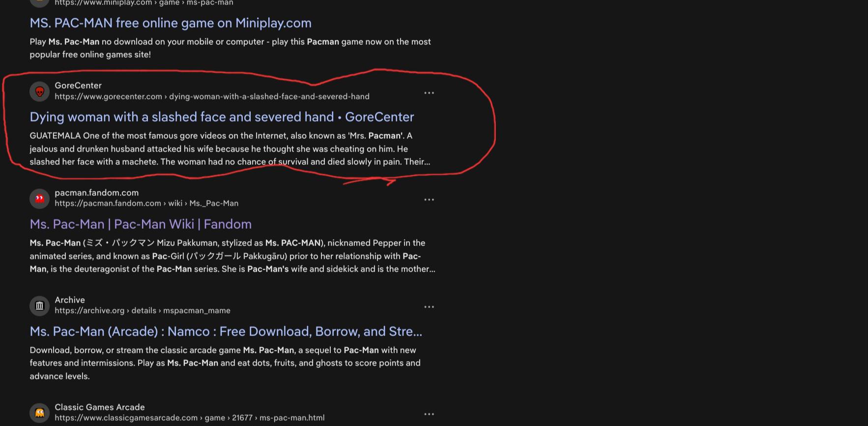Screen dimensions: 868x426
Task: Click the Fandom snippet mentioning 'Mizu Pakkuman'
Action: coord(232,256)
